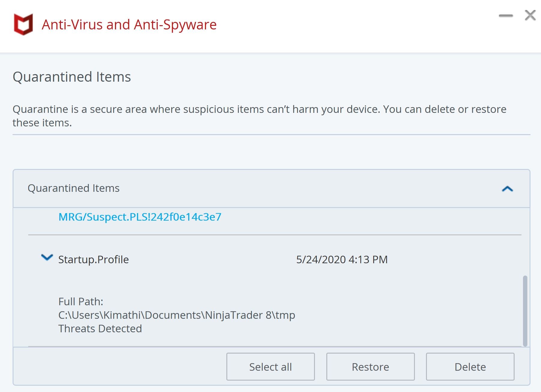Minimize the Anti-Virus and Anti-Spyware window
This screenshot has height=392, width=541.
(x=506, y=16)
